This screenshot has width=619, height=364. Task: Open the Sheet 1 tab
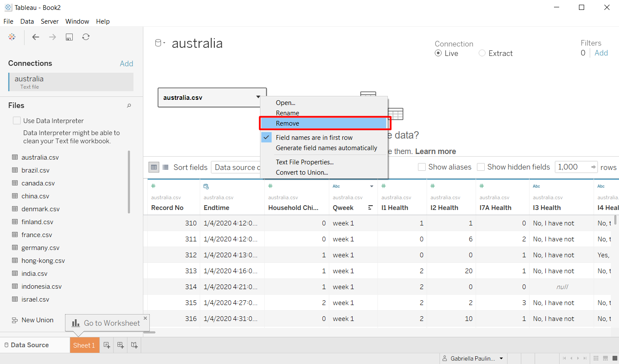pos(84,345)
